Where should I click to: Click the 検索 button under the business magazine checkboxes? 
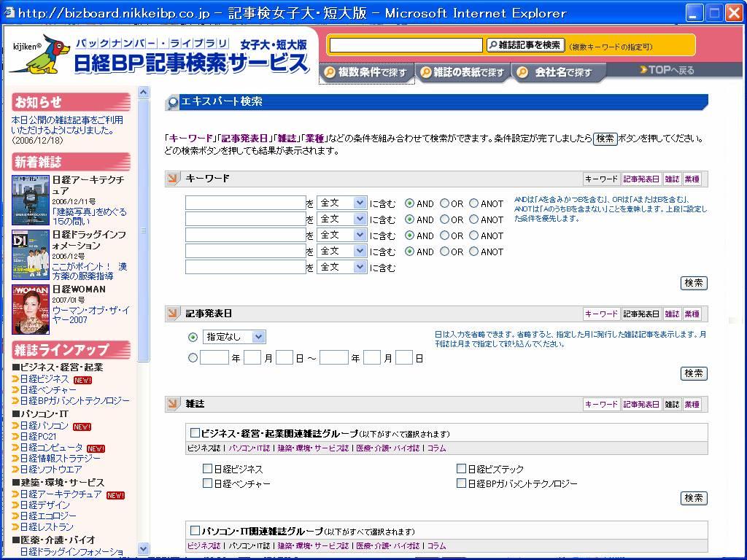(x=694, y=498)
